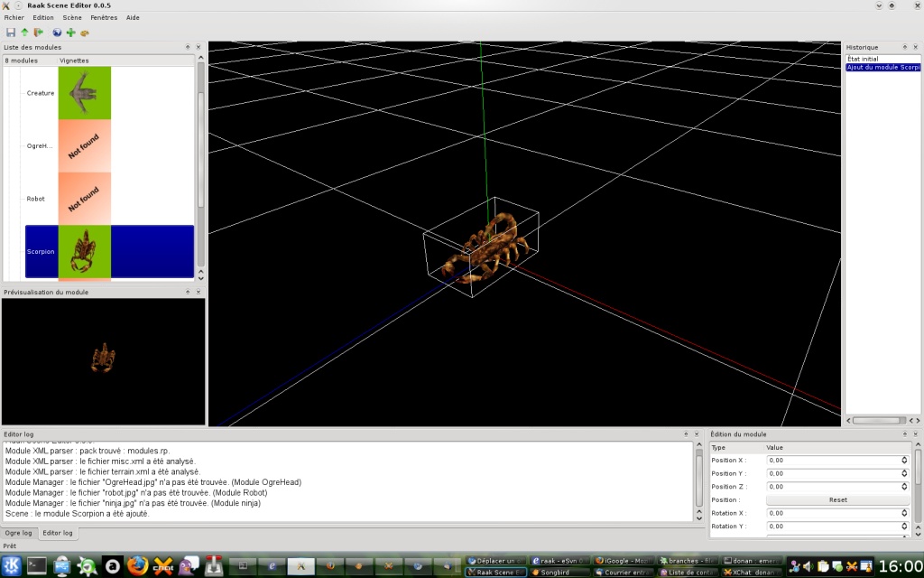Select 'Ajout du module Scorpi' history entry

882,67
